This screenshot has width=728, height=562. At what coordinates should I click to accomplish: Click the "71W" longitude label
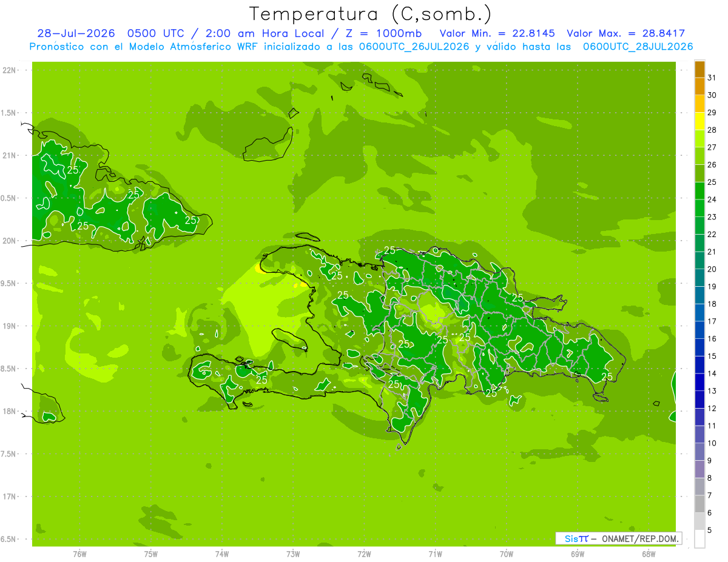tap(435, 554)
